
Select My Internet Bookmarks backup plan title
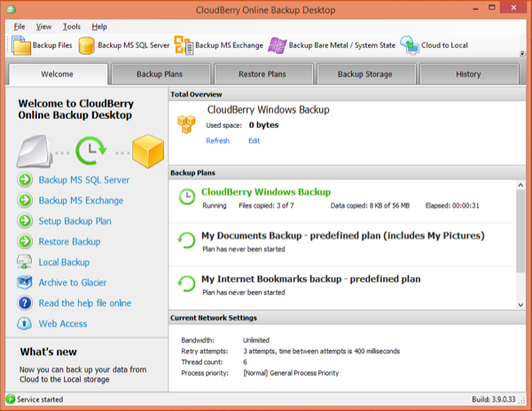[x=311, y=279]
